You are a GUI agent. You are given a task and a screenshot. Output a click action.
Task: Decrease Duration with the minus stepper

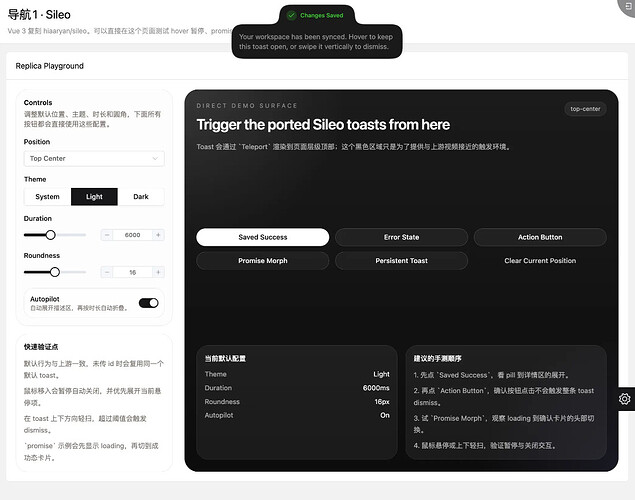tap(107, 235)
